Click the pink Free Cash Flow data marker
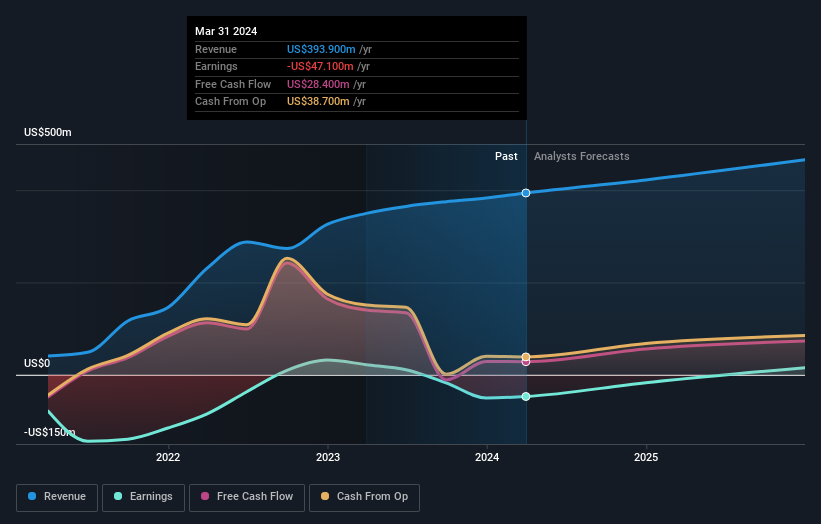Image resolution: width=821 pixels, height=524 pixels. pyautogui.click(x=526, y=362)
